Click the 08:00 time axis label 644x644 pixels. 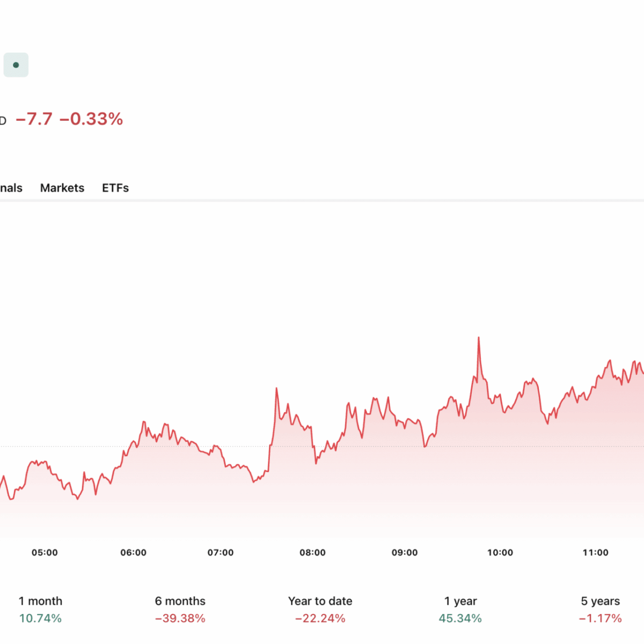312,552
